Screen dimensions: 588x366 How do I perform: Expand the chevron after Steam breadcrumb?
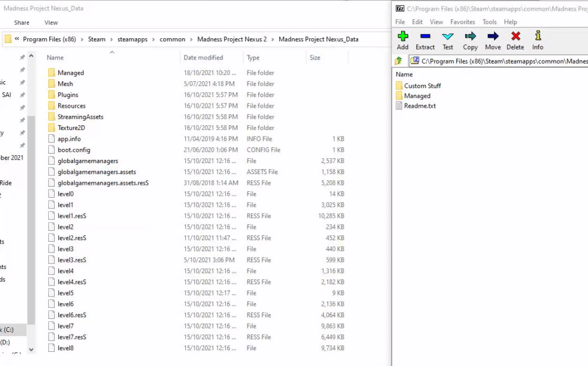point(111,39)
